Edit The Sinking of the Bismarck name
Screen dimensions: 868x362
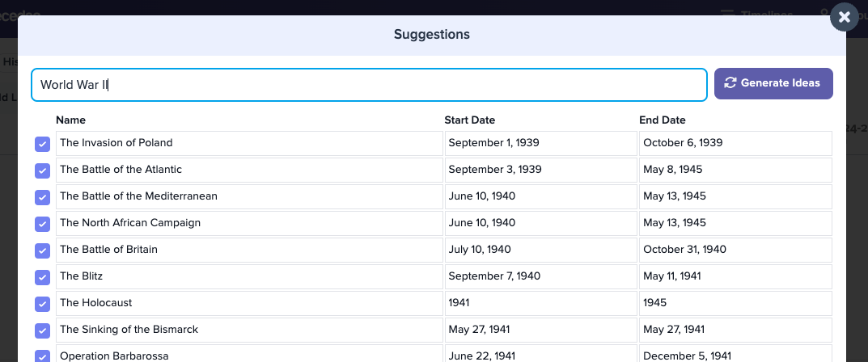coord(249,330)
